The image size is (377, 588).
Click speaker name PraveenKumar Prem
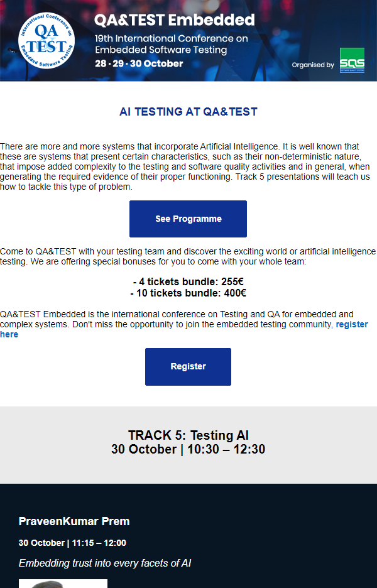(74, 521)
